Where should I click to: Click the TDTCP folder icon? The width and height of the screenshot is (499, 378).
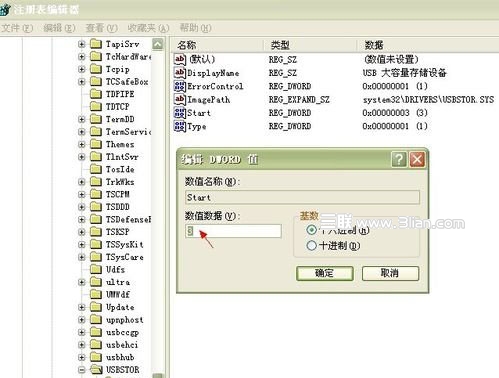[96, 107]
